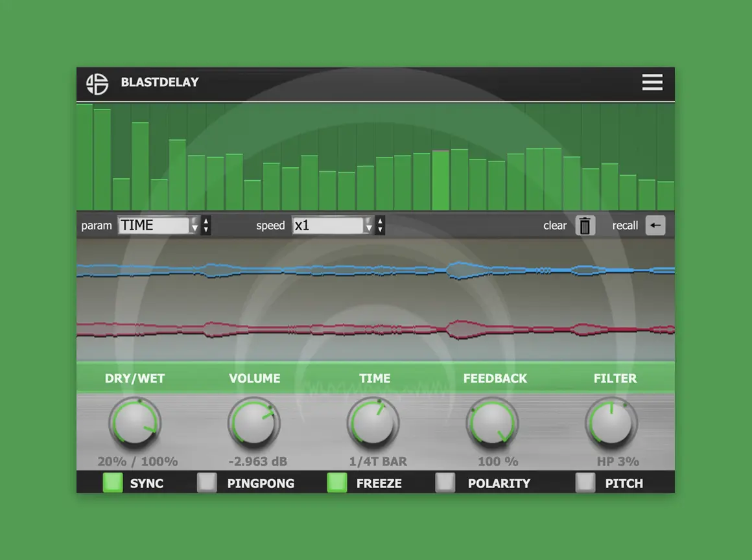Open the speed x1 dropdown

[333, 226]
